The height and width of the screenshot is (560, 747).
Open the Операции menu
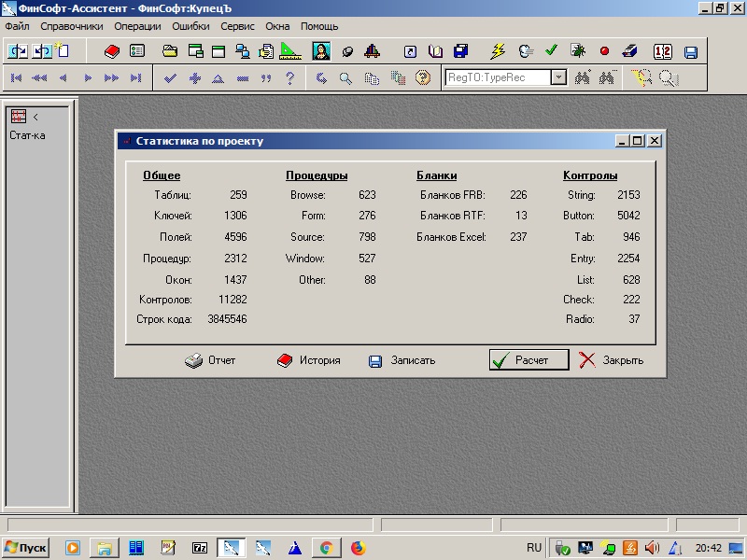pyautogui.click(x=137, y=26)
